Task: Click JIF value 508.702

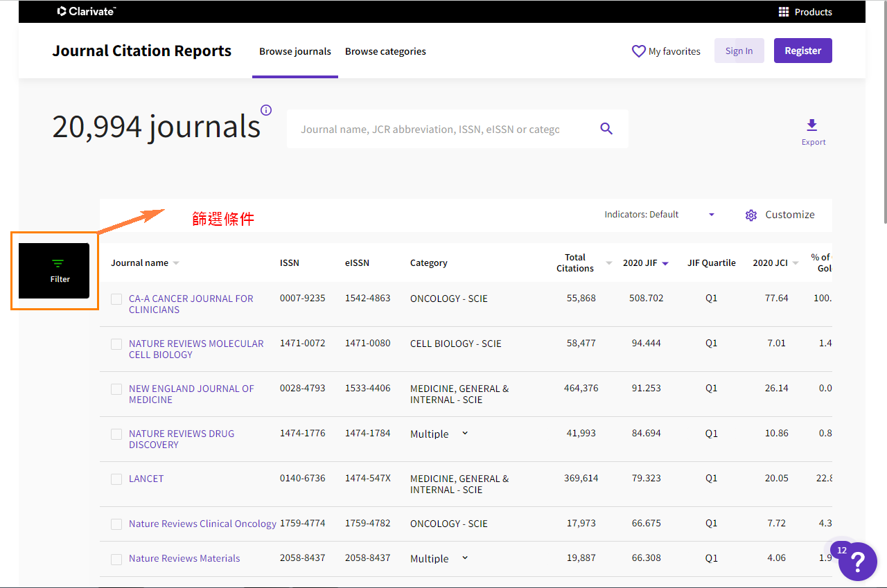Action: (x=647, y=299)
